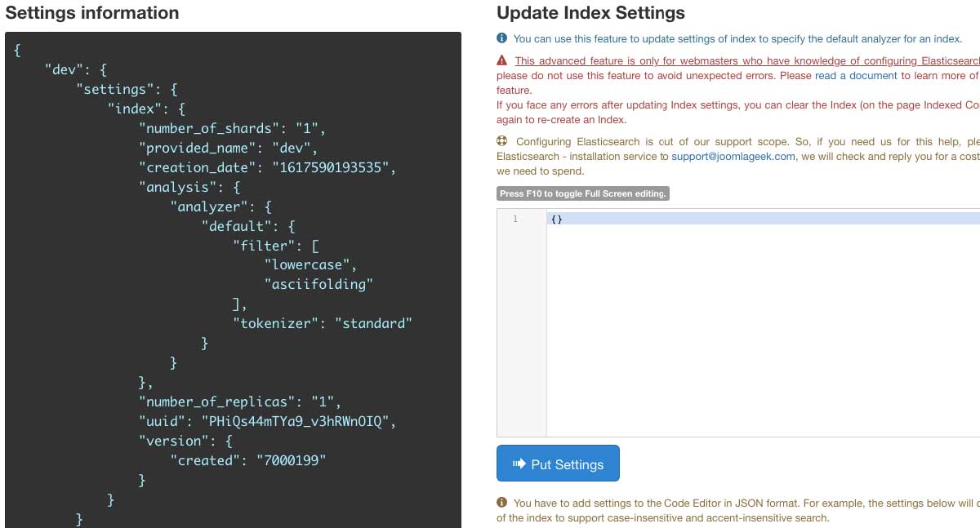Image resolution: width=980 pixels, height=528 pixels.
Task: Click the Update Index Settings heading
Action: [x=590, y=13]
